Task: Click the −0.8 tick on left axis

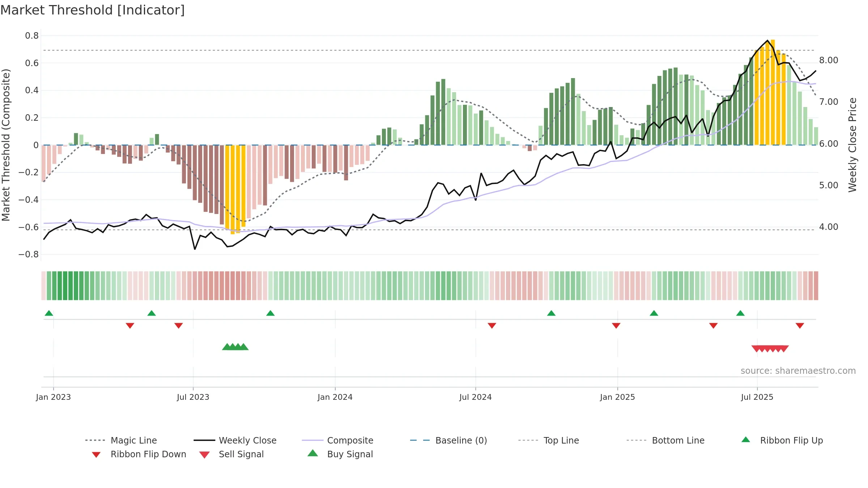Action: 29,254
